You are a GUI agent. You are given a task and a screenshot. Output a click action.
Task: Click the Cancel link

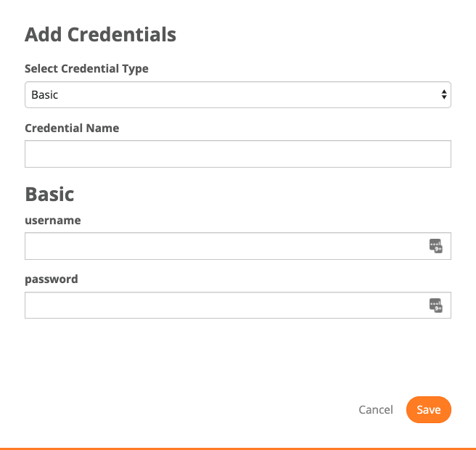[376, 409]
